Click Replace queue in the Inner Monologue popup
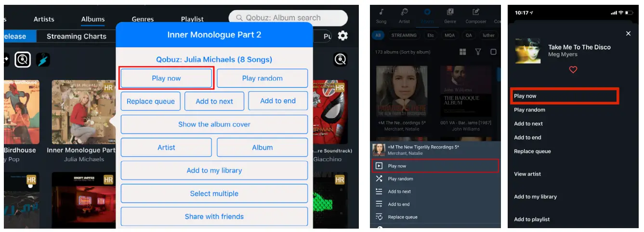 coord(151,101)
